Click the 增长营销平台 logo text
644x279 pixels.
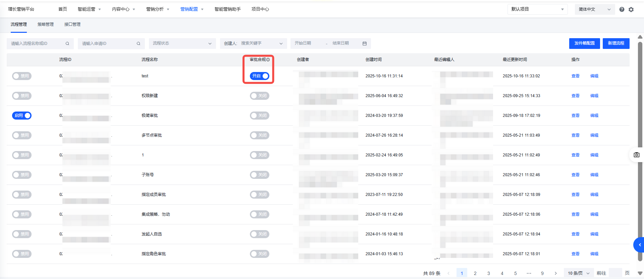(x=21, y=9)
